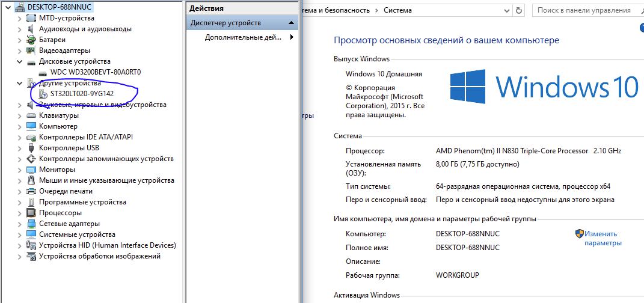Expand the Видеоадаптеры node arrow
The width and height of the screenshot is (644, 303).
point(20,50)
